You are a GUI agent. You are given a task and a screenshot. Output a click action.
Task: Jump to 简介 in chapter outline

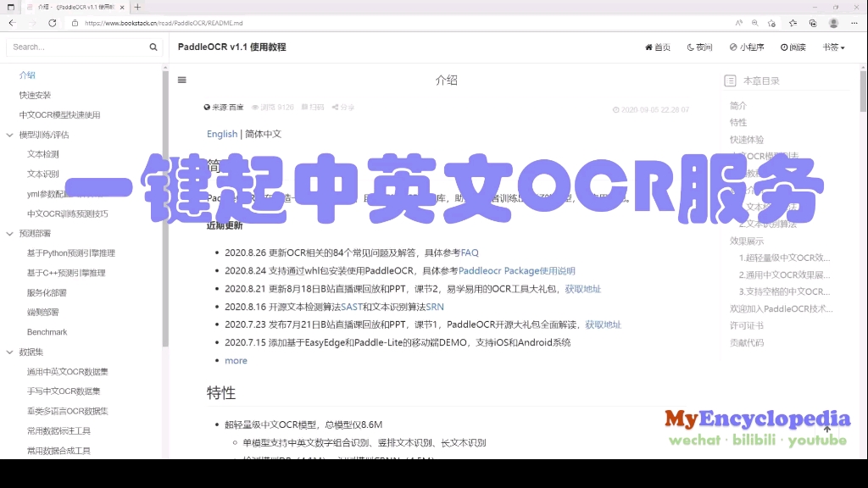click(738, 106)
